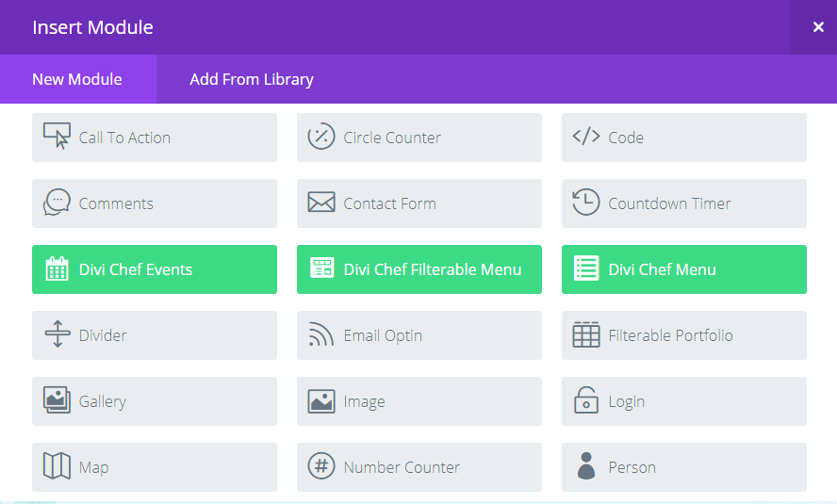Add the Login module label

(627, 401)
